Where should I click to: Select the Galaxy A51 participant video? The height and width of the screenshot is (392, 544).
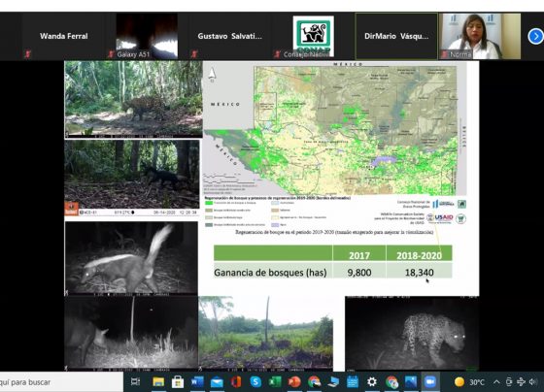coord(147,37)
